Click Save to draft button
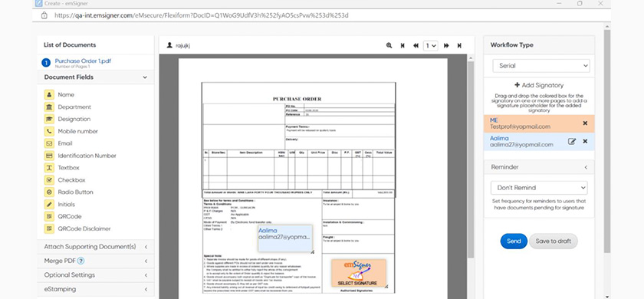The height and width of the screenshot is (299, 644). pos(554,241)
